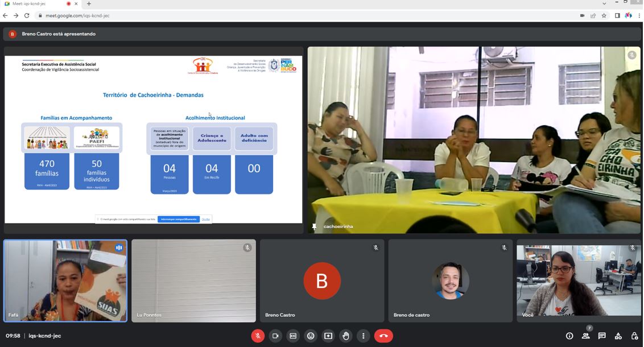The image size is (644, 347).
Task: Click the present screen icon
Action: 328,336
